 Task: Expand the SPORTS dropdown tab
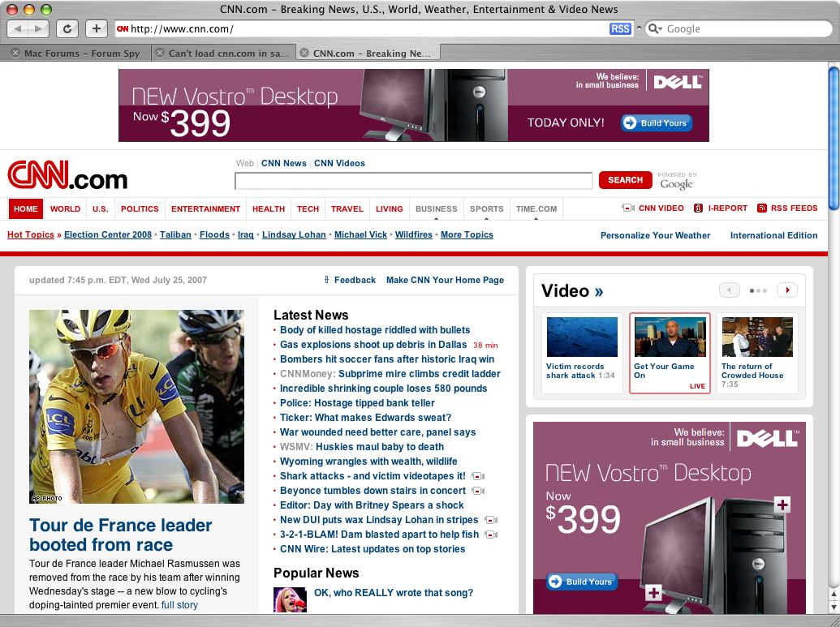(486, 208)
